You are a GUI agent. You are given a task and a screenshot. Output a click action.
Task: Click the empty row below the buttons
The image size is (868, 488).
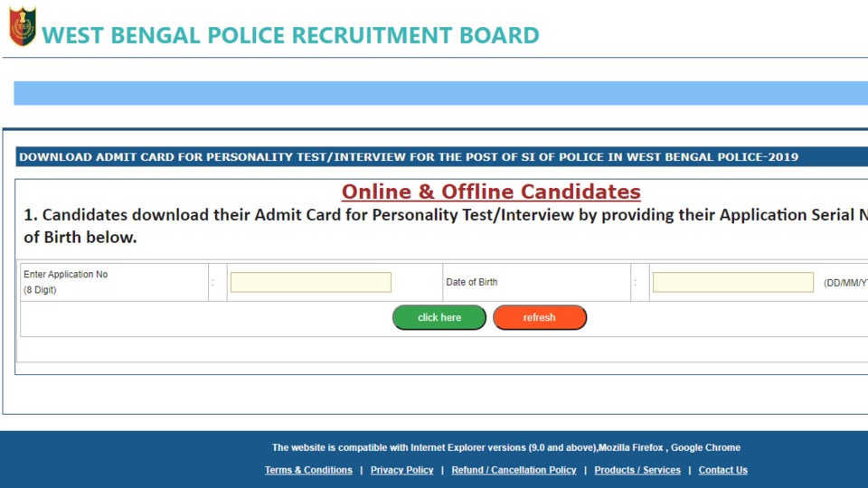(443, 350)
